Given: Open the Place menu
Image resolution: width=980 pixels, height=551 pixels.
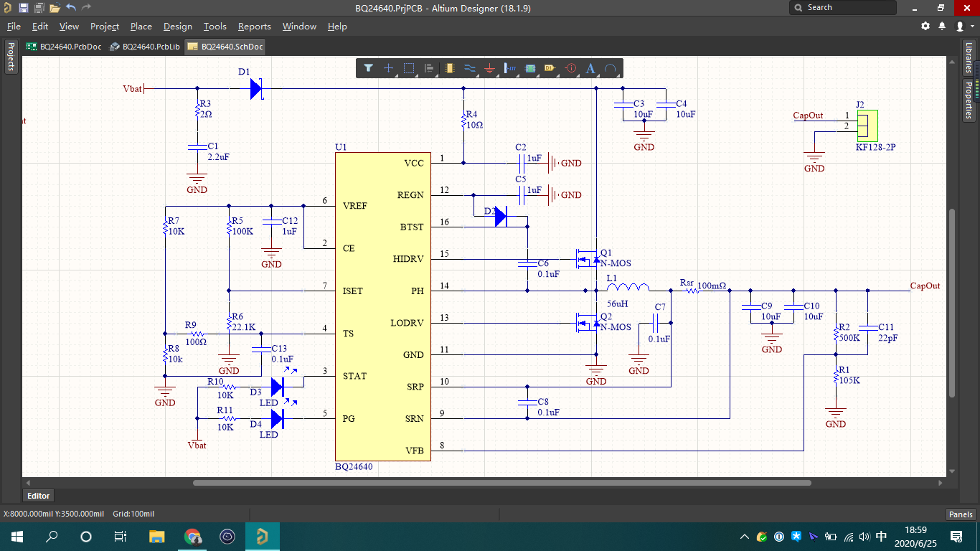Looking at the screenshot, I should tap(141, 27).
